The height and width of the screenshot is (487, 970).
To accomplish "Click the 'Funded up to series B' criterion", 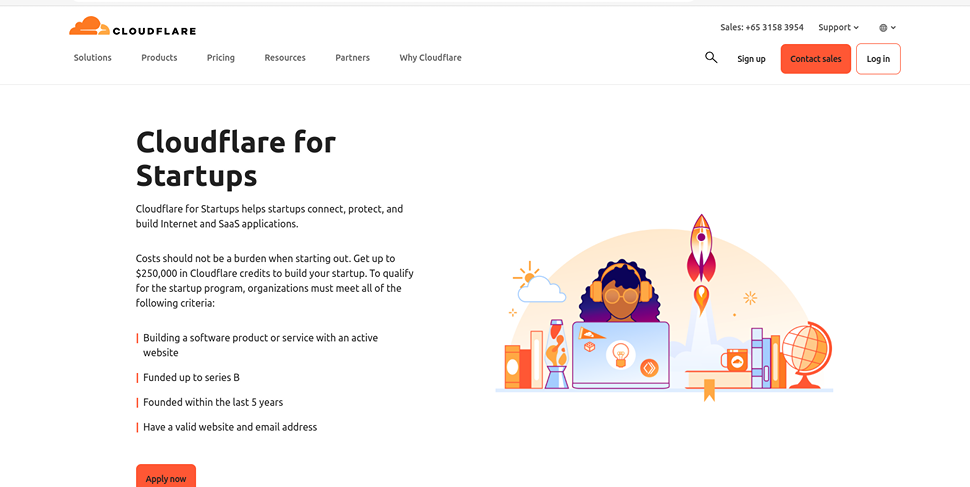I will pos(191,377).
